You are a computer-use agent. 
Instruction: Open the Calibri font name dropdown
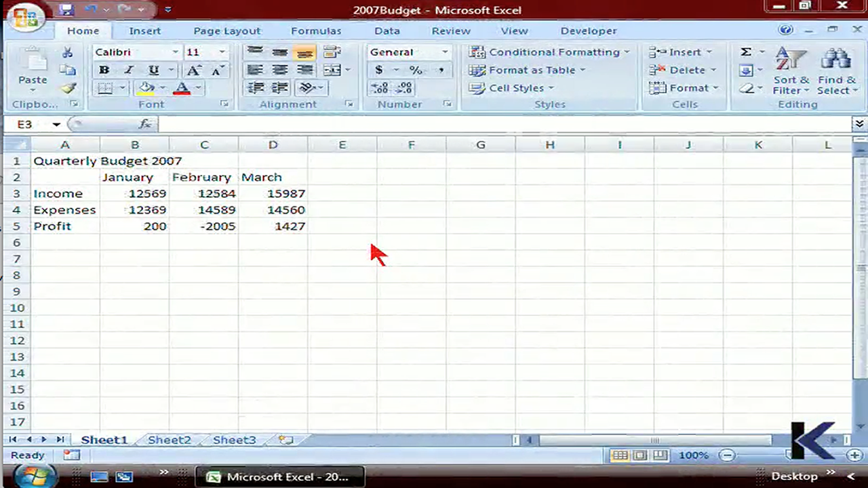click(175, 52)
